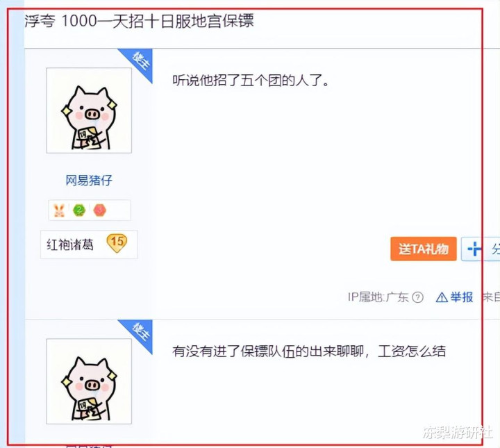Open the first post's pig avatar

click(x=89, y=110)
